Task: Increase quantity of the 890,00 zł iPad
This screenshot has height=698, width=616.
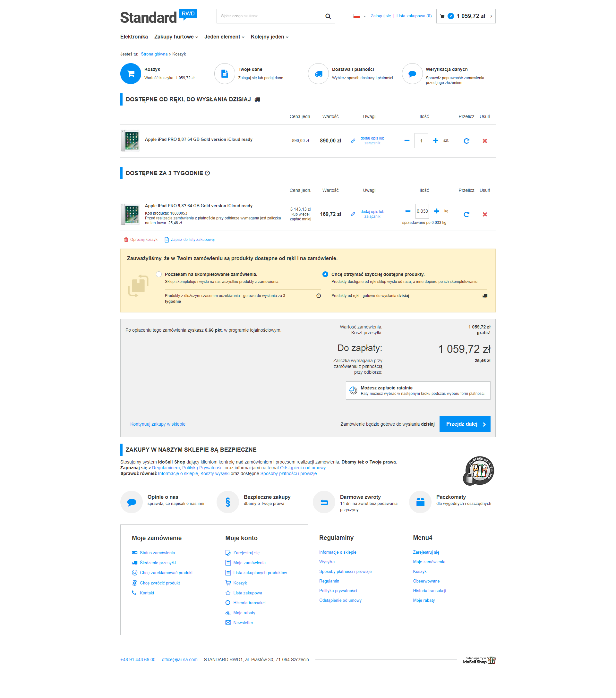Action: pos(436,141)
